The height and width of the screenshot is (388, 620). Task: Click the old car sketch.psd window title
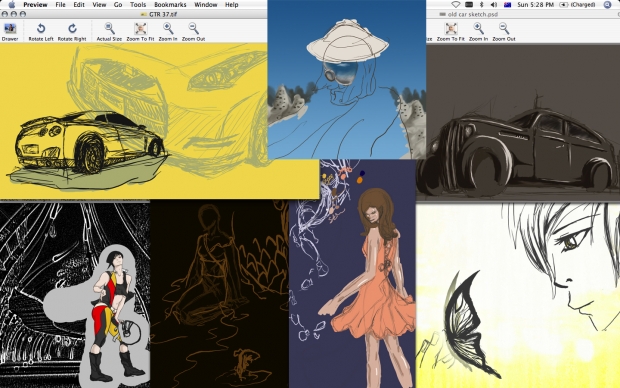(473, 14)
